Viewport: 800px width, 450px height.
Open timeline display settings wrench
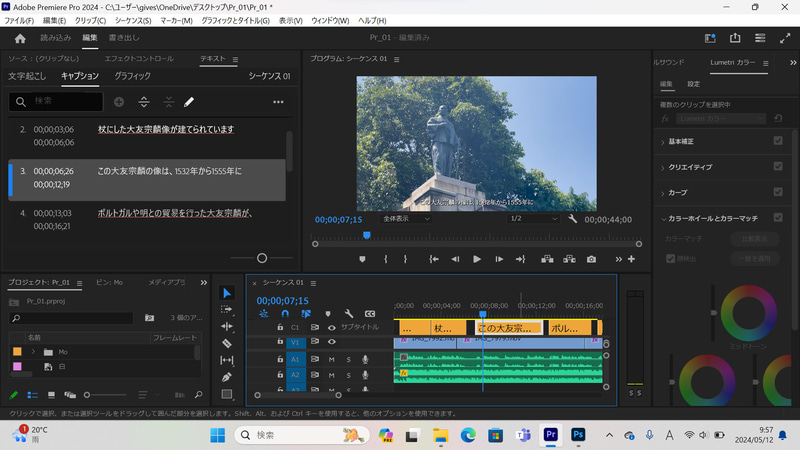coord(348,314)
